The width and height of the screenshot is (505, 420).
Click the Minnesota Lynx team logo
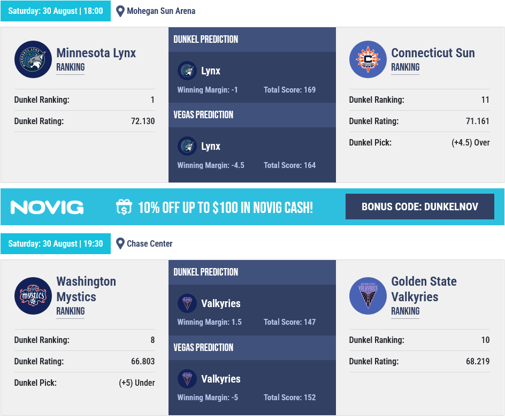[33, 59]
